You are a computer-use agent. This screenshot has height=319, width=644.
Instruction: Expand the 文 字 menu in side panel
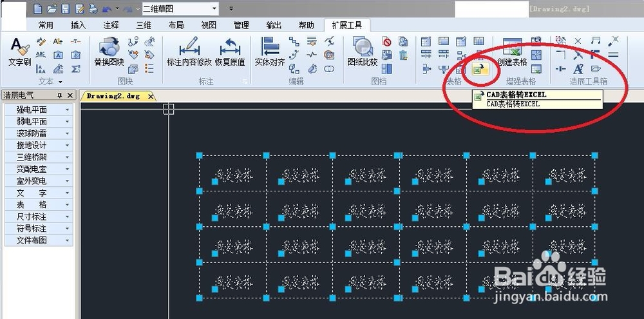tap(39, 193)
